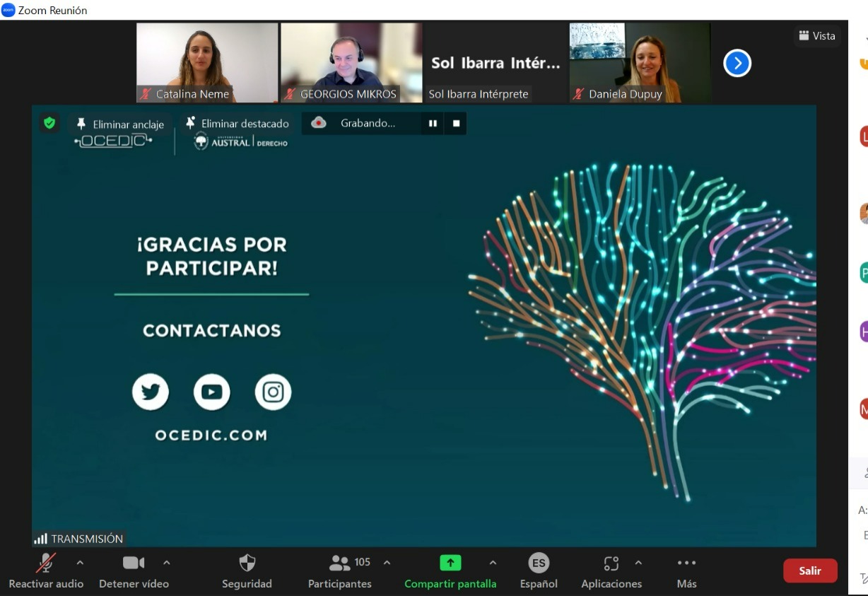The width and height of the screenshot is (868, 596).
Task: Click Eliminar destacado button
Action: [x=237, y=124]
